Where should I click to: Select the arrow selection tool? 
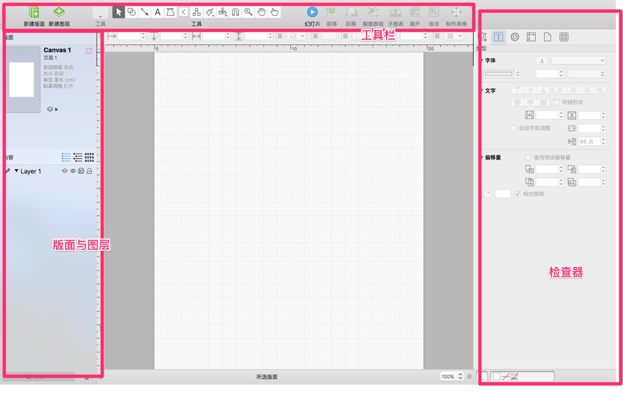tap(118, 12)
